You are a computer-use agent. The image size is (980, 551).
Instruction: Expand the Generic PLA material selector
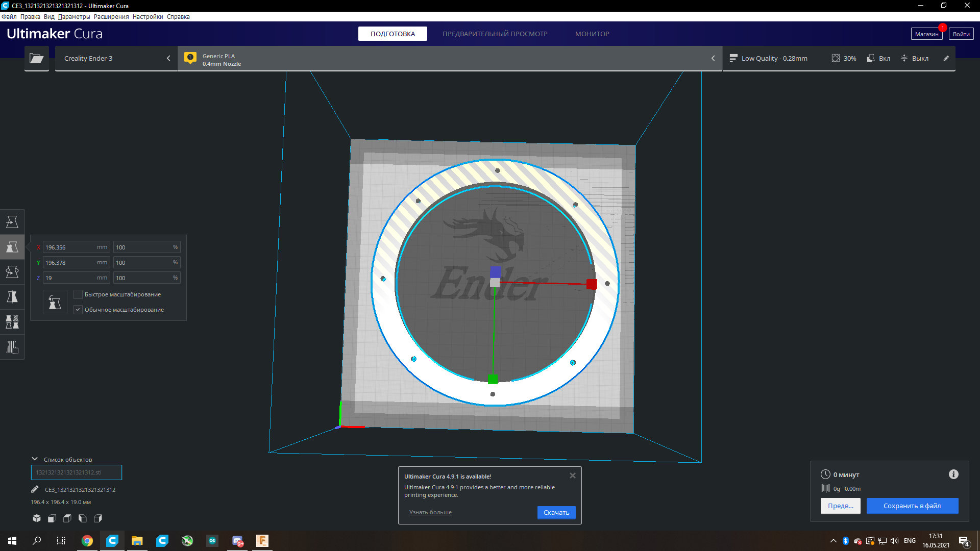point(450,58)
